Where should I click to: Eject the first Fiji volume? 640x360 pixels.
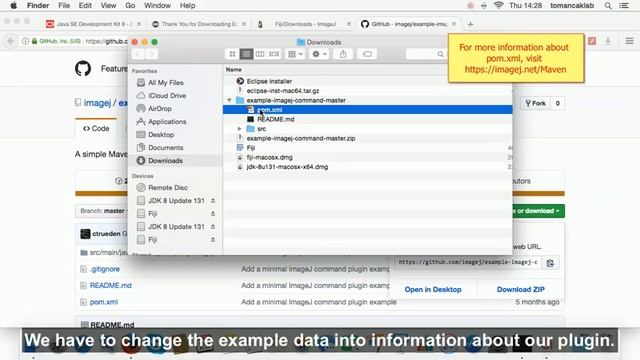pyautogui.click(x=213, y=214)
